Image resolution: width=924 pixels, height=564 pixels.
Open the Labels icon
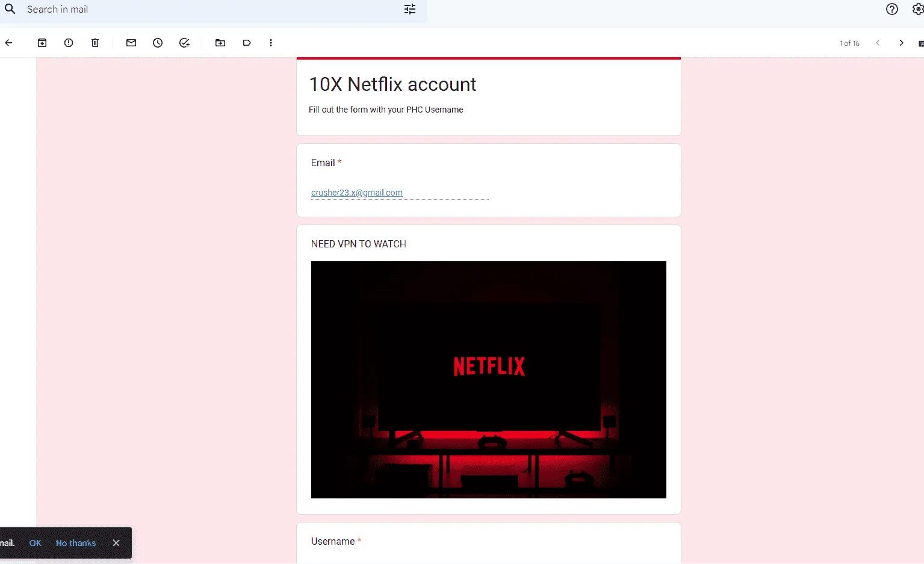247,43
